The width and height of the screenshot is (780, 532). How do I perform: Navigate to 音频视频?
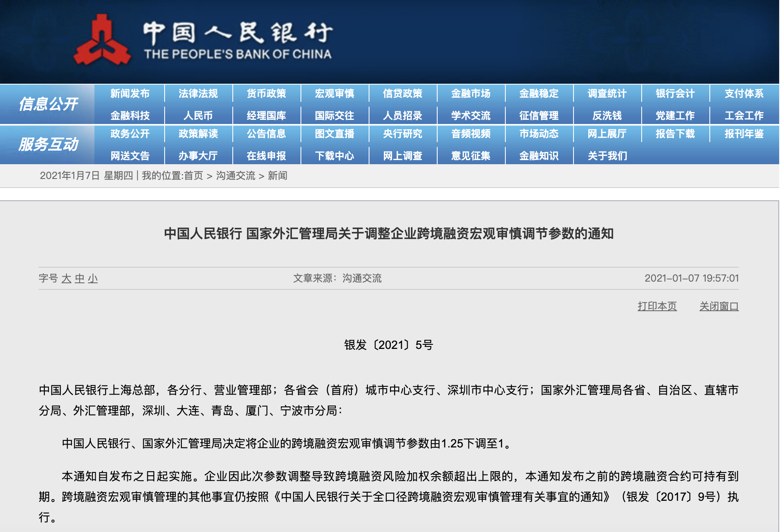[470, 134]
